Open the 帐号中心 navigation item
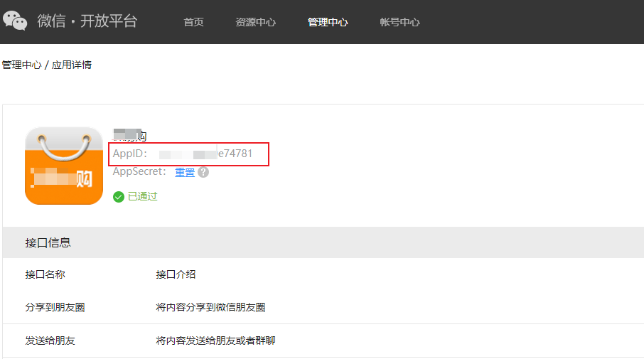This screenshot has height=359, width=644. pyautogui.click(x=399, y=22)
